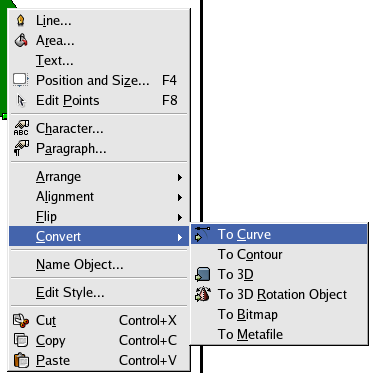Click the Cut scissors icon
This screenshot has height=373, width=373.
point(21,320)
